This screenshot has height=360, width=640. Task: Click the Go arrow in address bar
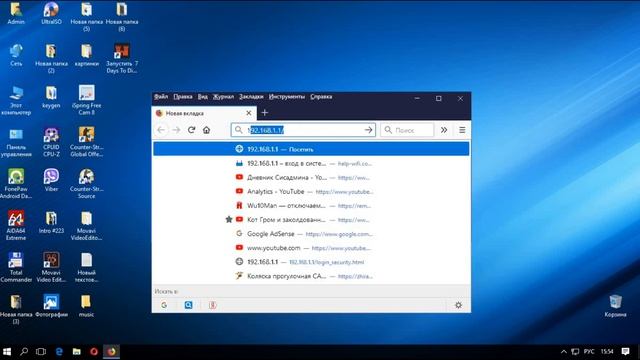click(x=369, y=130)
